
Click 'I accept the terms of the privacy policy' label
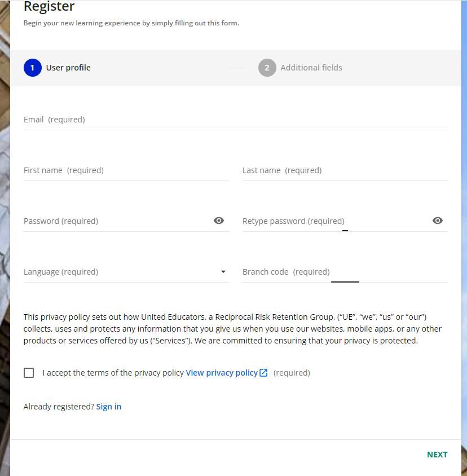point(113,373)
